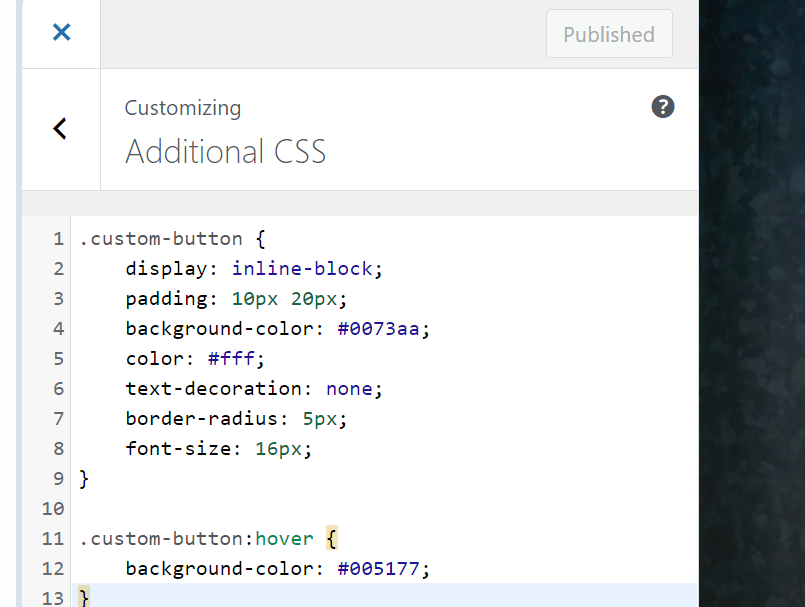This screenshot has width=805, height=607.
Task: Click the closing brace on line 9
Action: coord(84,479)
